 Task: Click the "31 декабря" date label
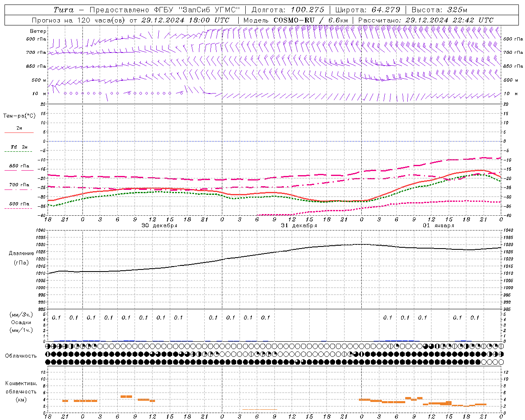click(299, 226)
